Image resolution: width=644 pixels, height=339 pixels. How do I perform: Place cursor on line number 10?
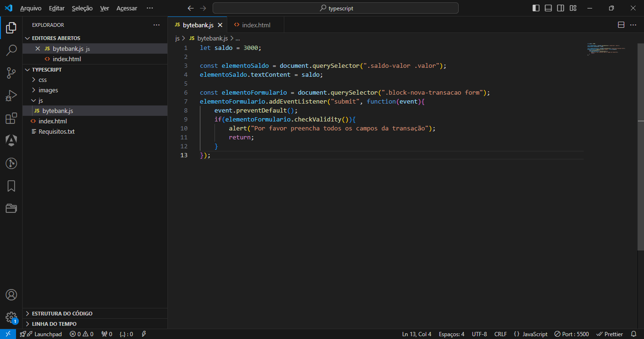coord(184,128)
